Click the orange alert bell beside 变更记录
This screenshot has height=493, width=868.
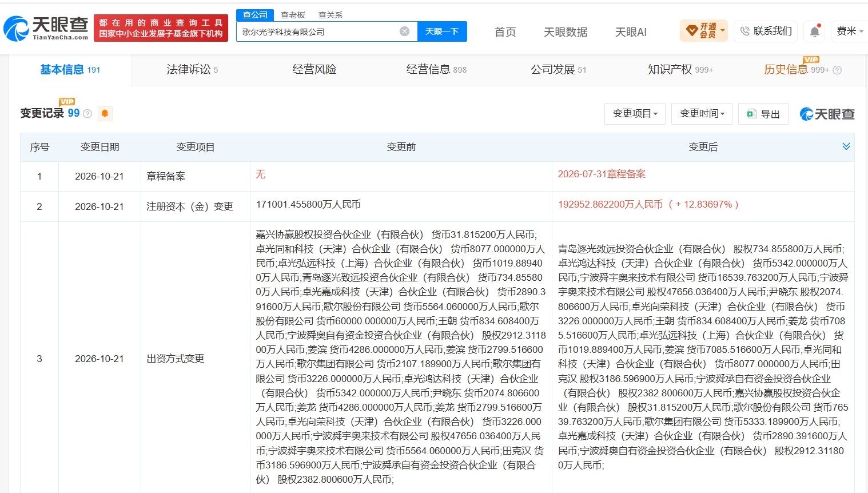pos(105,113)
